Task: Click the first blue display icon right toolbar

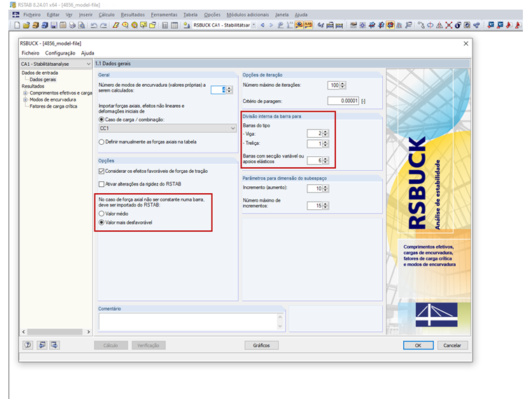Action: click(491, 25)
